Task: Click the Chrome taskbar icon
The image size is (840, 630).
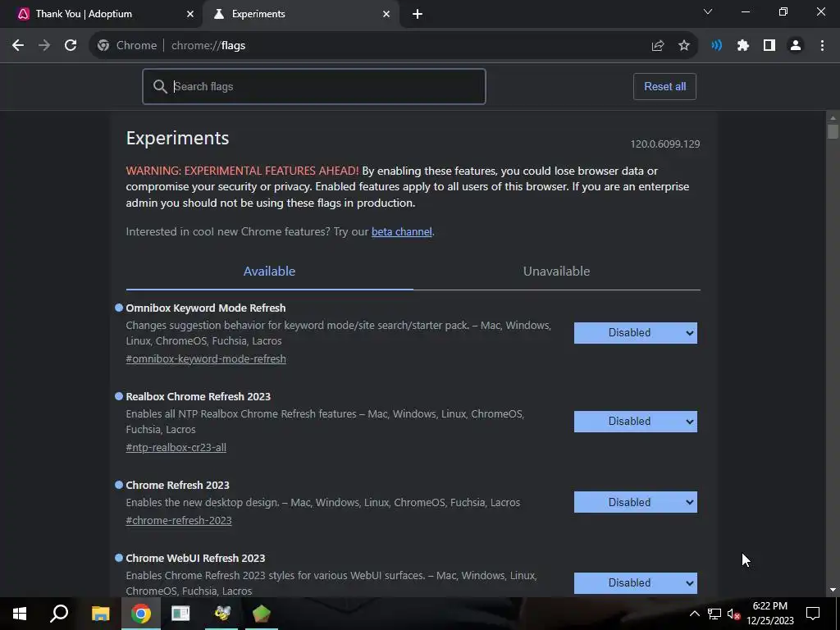Action: 141,614
